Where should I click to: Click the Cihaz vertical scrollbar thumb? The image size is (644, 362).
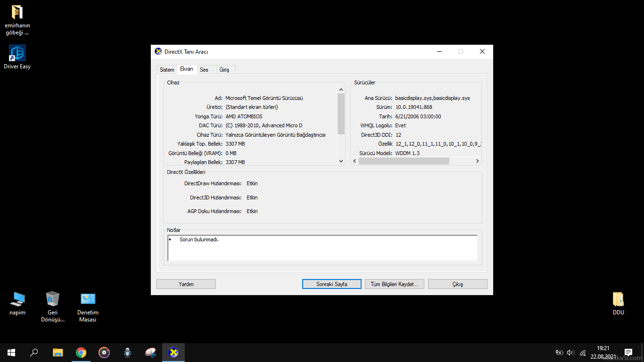pyautogui.click(x=342, y=114)
